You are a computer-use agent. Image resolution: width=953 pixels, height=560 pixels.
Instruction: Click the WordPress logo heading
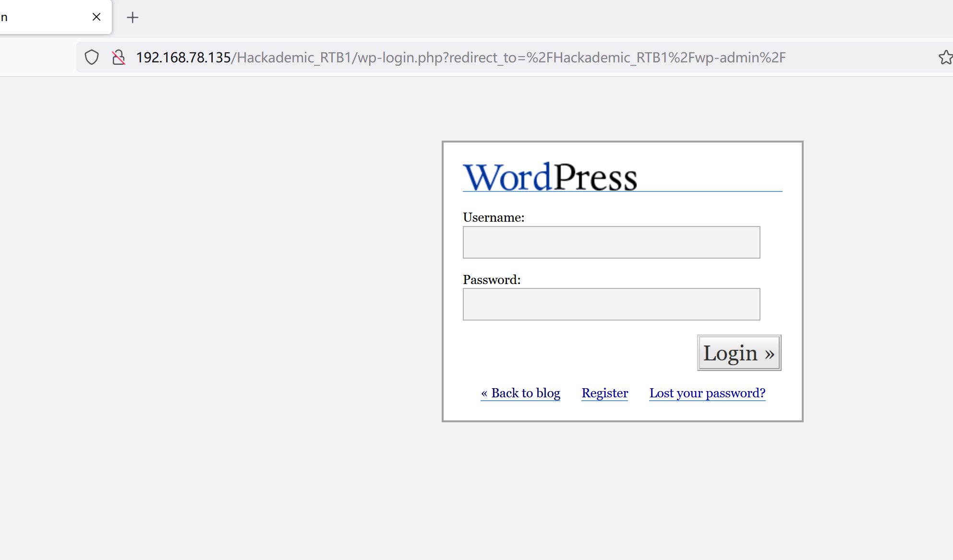[x=550, y=177]
